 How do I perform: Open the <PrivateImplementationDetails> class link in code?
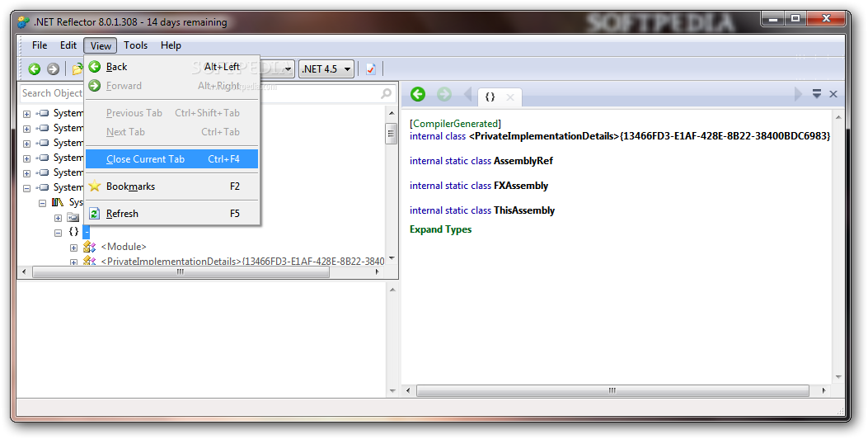pos(650,136)
